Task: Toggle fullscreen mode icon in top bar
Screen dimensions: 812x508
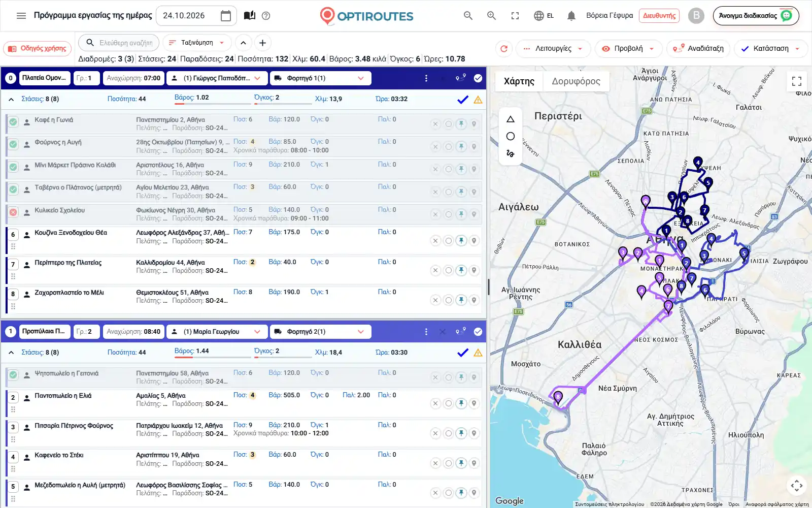Action: [x=515, y=16]
